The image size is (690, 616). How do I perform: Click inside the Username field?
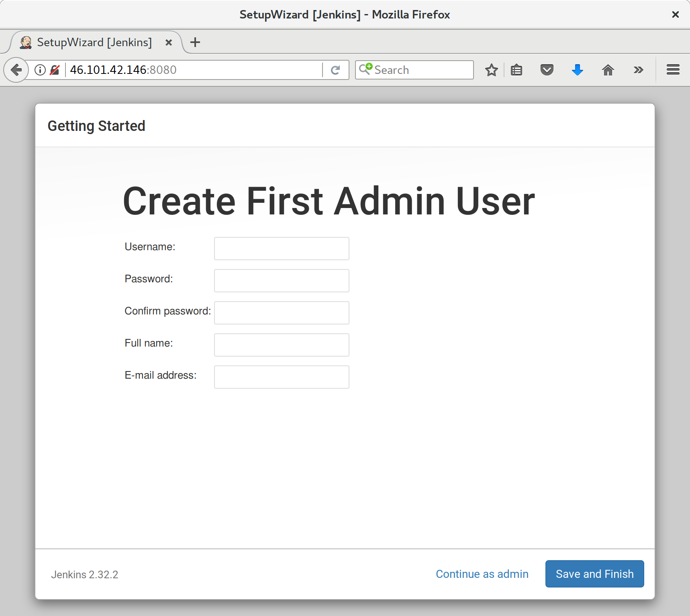coord(281,248)
